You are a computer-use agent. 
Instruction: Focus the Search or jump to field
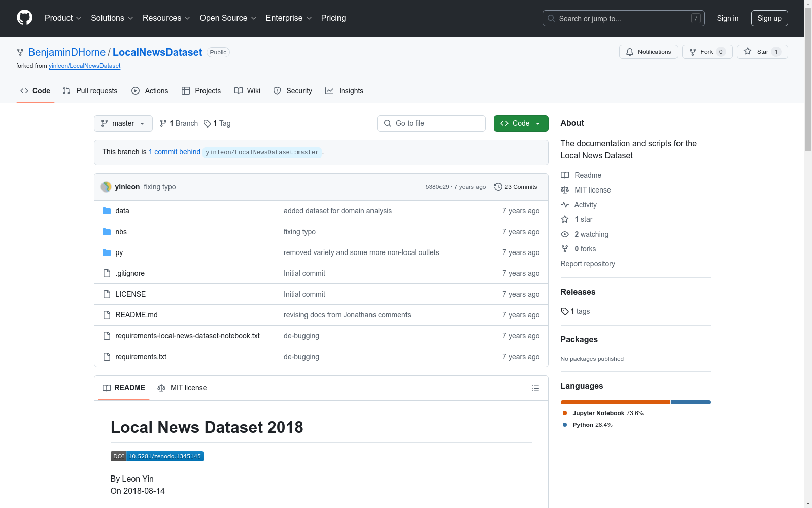click(624, 18)
